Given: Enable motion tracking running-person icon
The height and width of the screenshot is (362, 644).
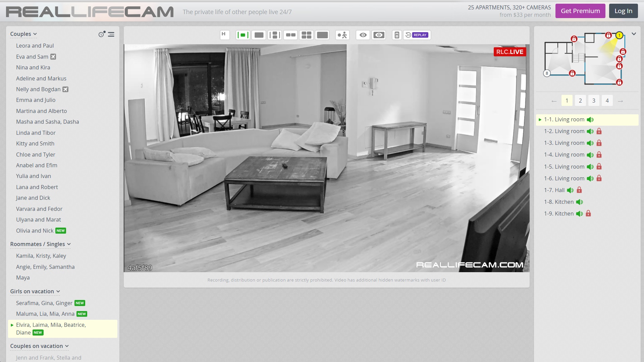Looking at the screenshot, I should pos(342,35).
